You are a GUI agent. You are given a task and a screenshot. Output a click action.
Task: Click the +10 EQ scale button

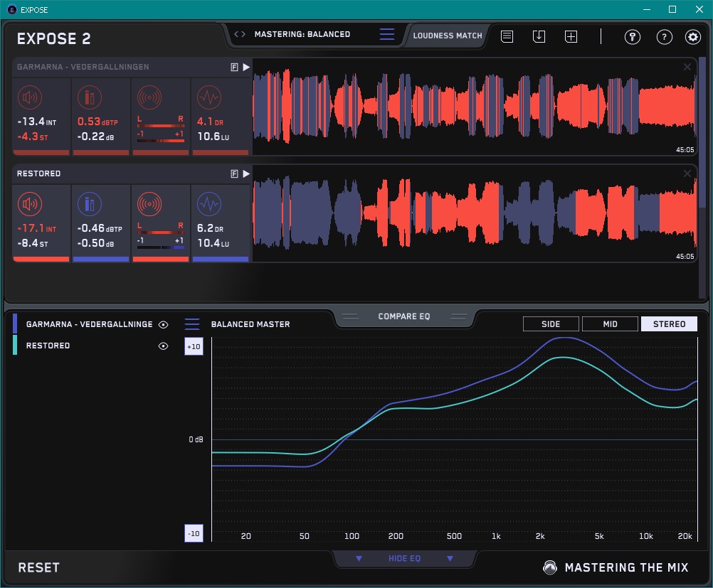click(194, 346)
